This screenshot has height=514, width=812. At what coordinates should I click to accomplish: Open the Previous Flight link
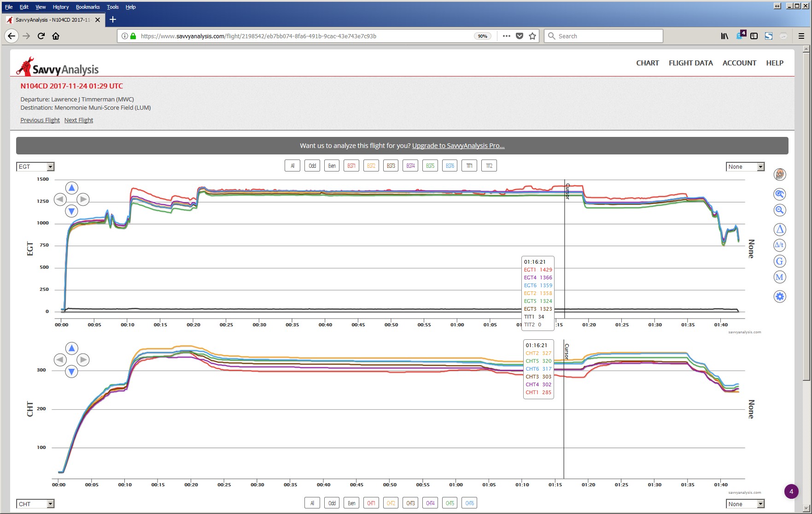pyautogui.click(x=40, y=120)
